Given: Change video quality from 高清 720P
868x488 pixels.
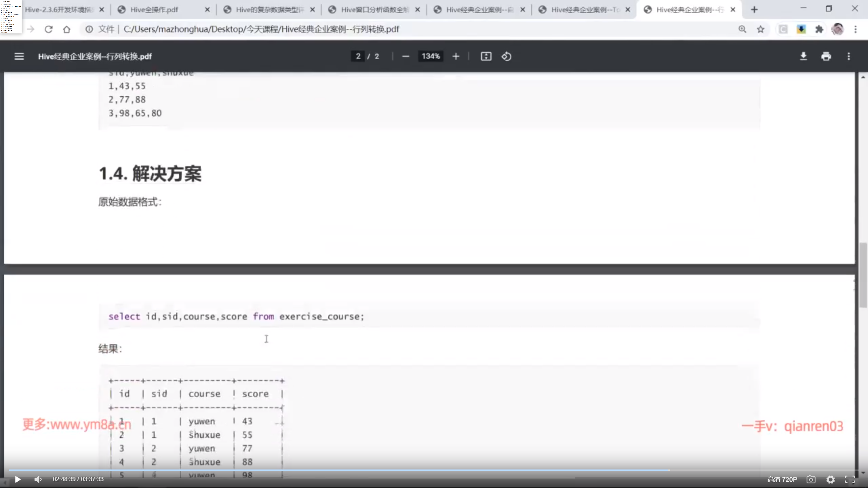Looking at the screenshot, I should click(x=782, y=479).
